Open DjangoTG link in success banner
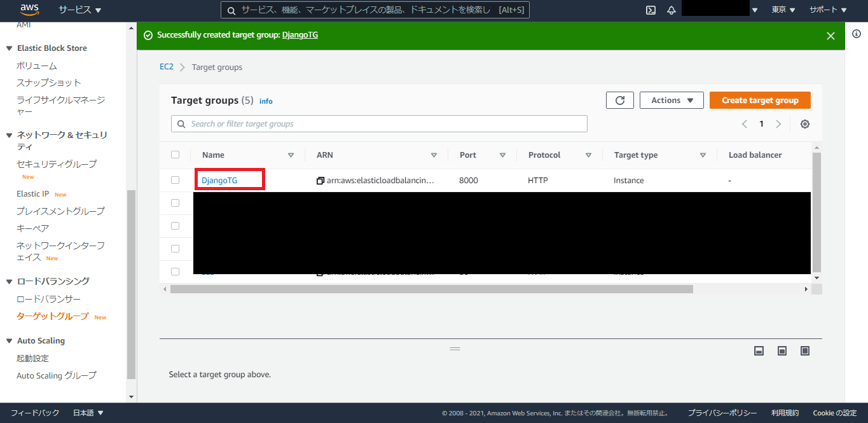 [x=300, y=36]
